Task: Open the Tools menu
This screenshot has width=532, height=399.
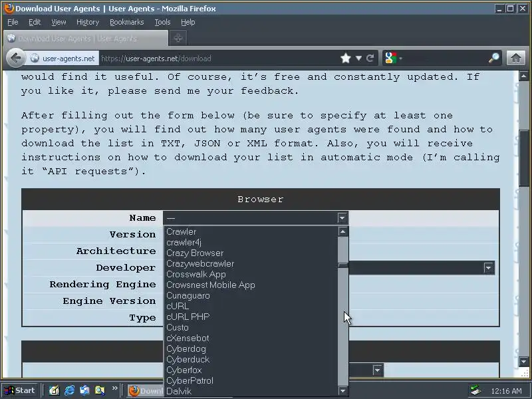Action: click(162, 22)
